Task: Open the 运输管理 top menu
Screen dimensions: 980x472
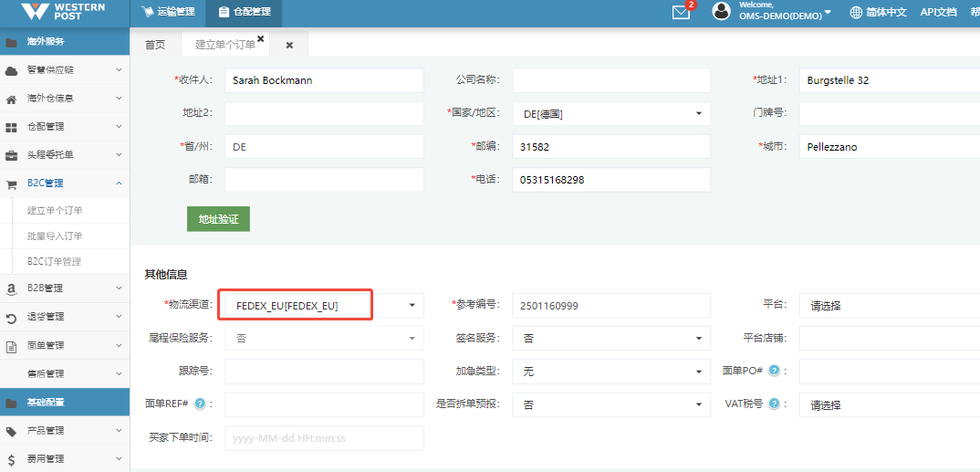Action: (168, 12)
